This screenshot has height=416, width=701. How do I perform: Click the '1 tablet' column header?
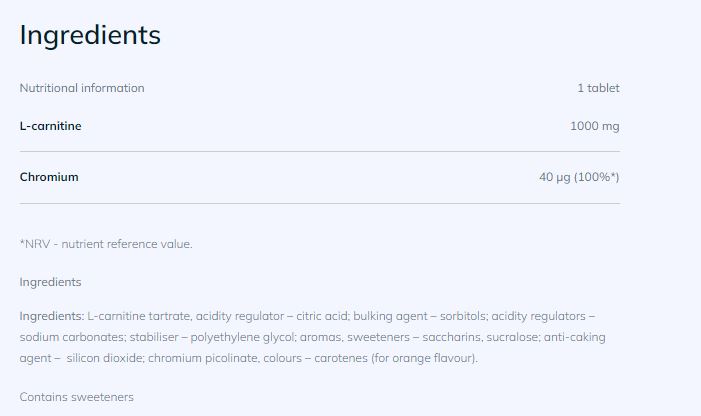point(598,88)
